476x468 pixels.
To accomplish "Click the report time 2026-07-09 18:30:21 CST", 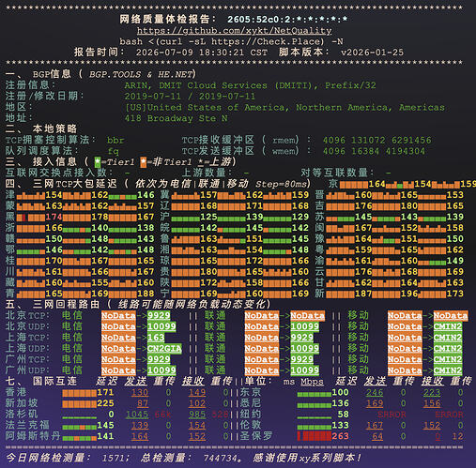I will [202, 53].
